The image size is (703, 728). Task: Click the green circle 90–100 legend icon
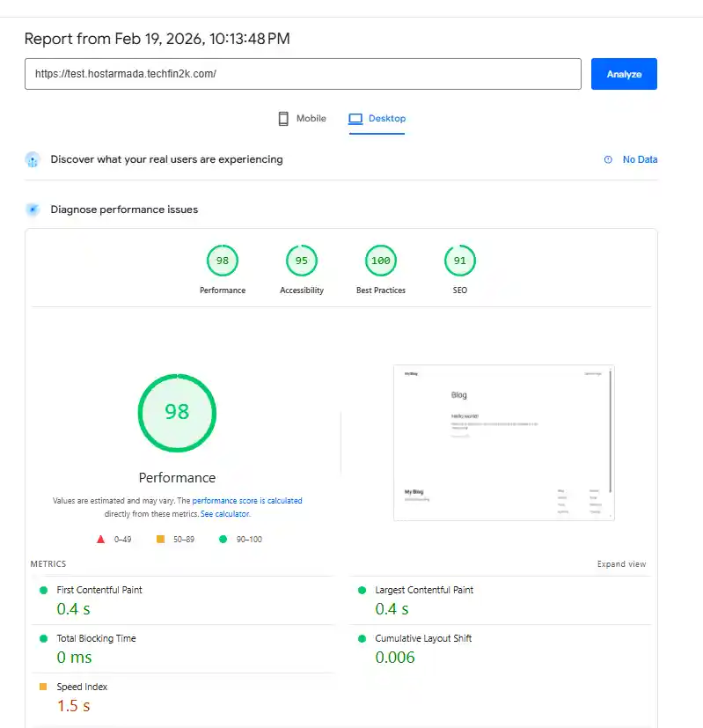pyautogui.click(x=223, y=539)
